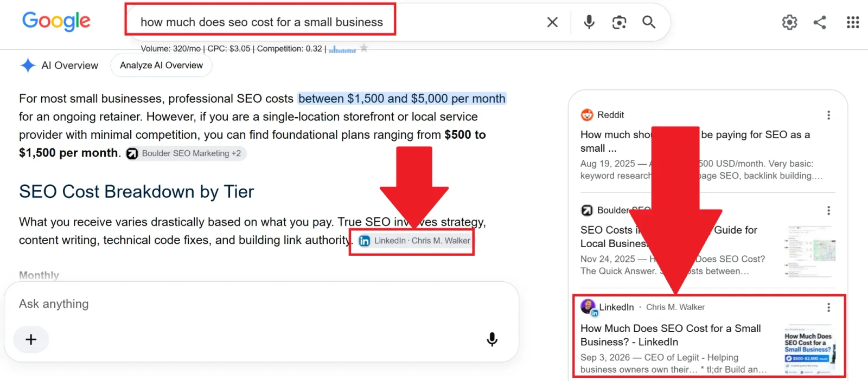Click the LinkedIn icon in the source chip
This screenshot has height=381, width=868.
[365, 241]
